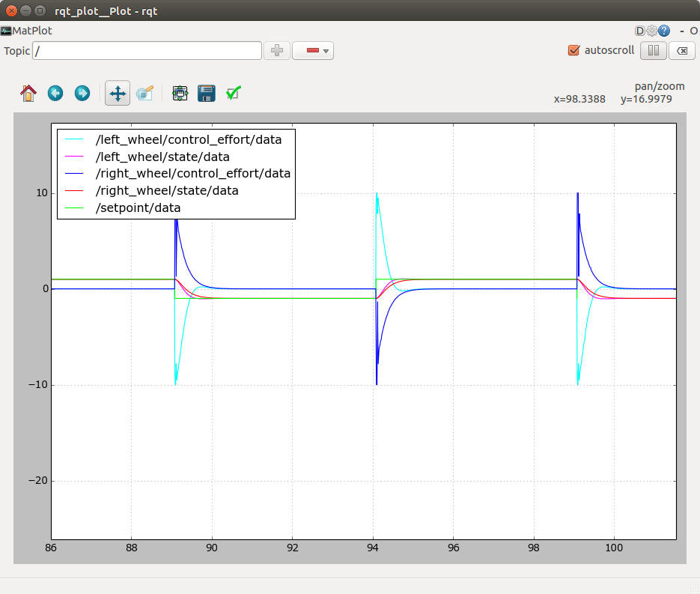This screenshot has height=594, width=700.
Task: Open plugin settings via gear icon
Action: point(651,31)
